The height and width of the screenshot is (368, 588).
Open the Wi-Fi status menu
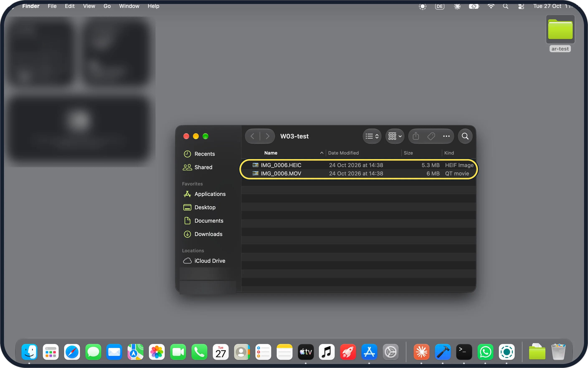click(x=491, y=6)
